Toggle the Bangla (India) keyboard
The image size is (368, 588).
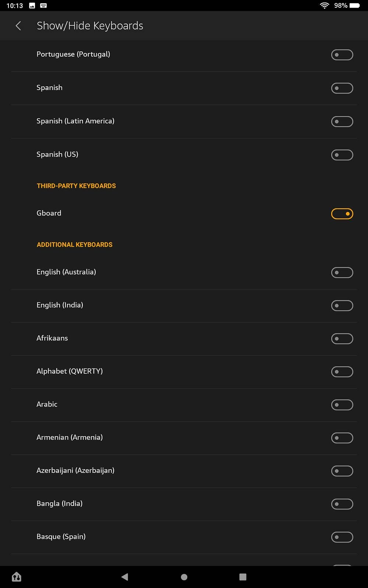[342, 504]
